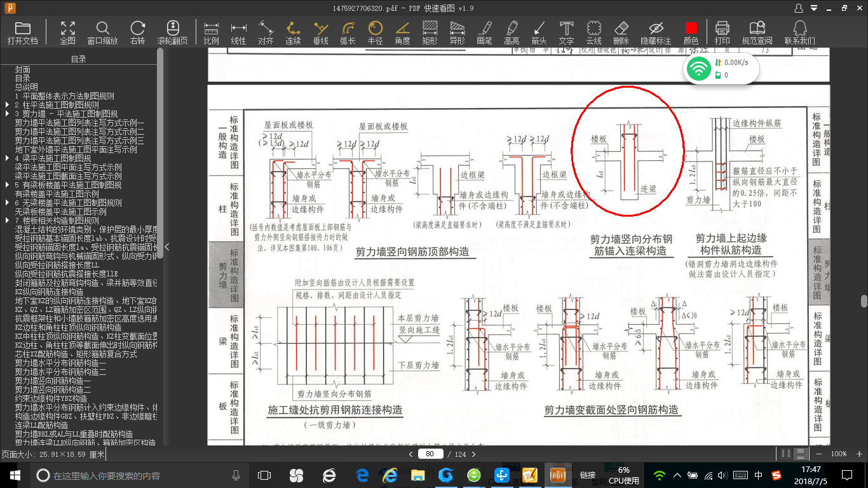Select the 高亮 highlighter tool

[x=512, y=33]
